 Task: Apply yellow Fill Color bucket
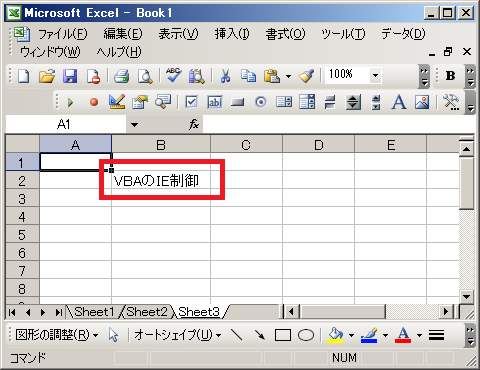pos(335,335)
